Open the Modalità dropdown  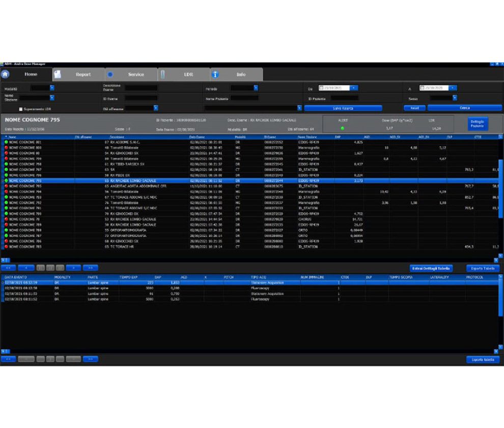click(52, 88)
